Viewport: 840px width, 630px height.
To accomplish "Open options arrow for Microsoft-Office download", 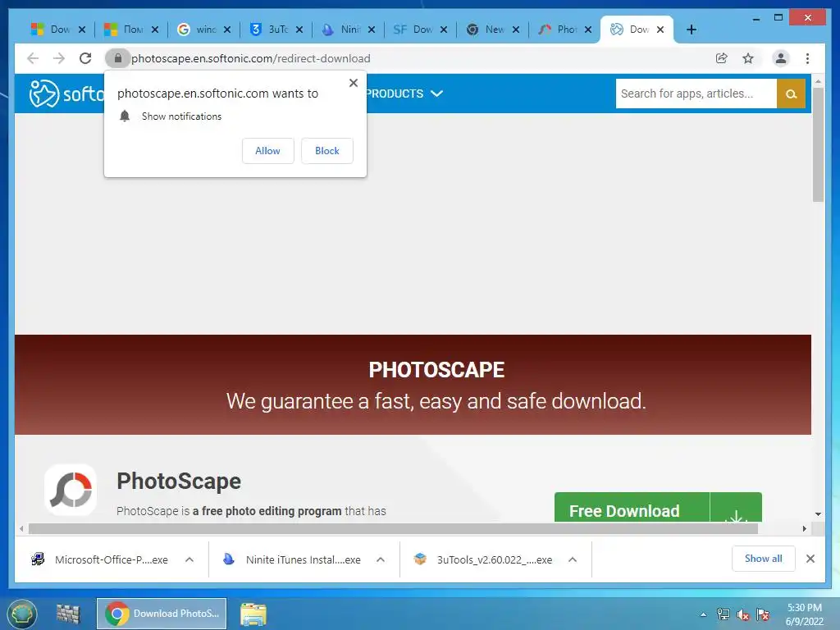I will click(189, 559).
